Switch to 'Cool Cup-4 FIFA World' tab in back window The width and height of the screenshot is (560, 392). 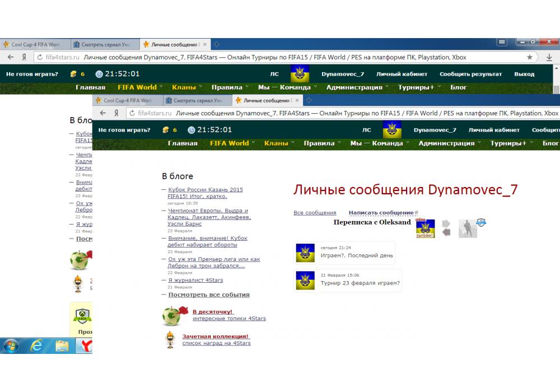(x=35, y=44)
